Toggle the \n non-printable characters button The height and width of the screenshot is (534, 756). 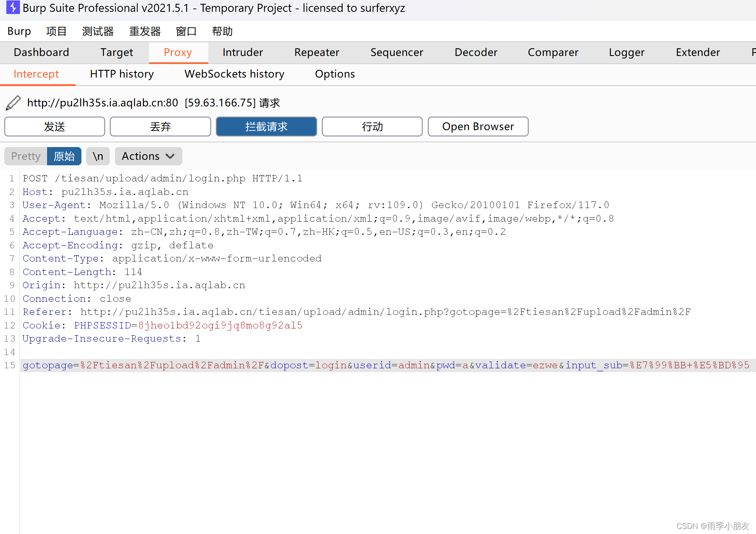click(x=98, y=156)
